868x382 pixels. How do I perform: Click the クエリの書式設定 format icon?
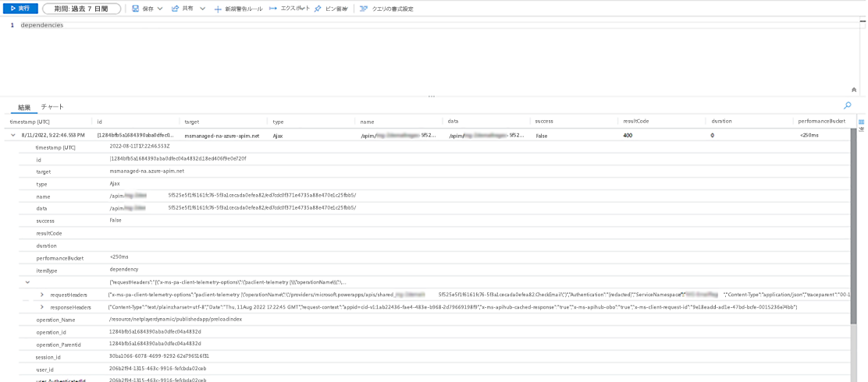tap(363, 9)
